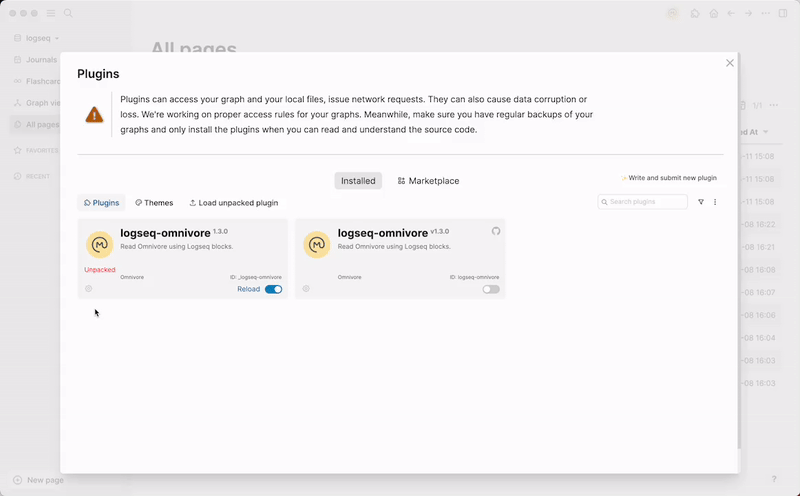Open All pages table three-dots menu
The height and width of the screenshot is (496, 800).
click(x=774, y=105)
